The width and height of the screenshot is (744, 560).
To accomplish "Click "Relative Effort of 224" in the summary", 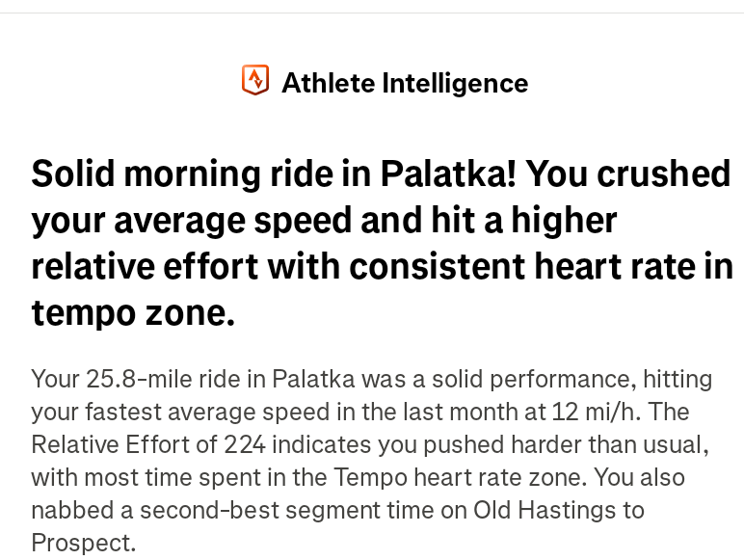I will coord(148,444).
